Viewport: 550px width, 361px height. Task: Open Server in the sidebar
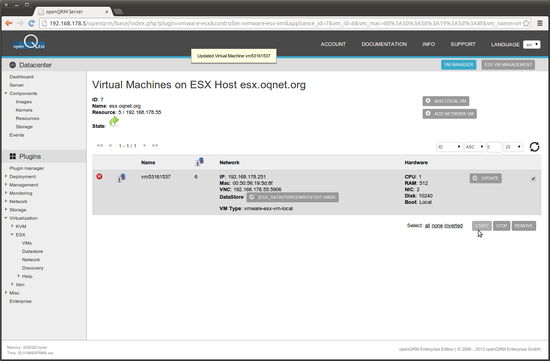(16, 85)
